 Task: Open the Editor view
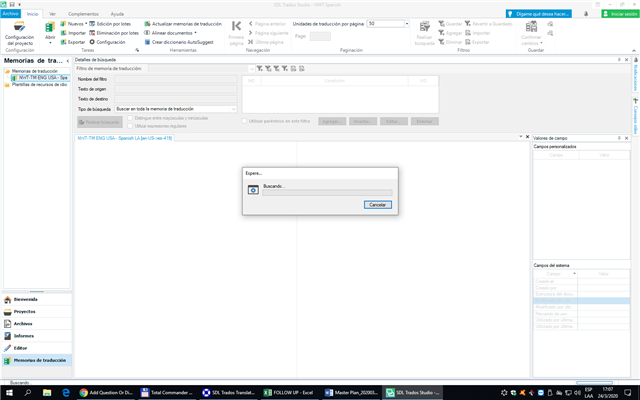[x=37, y=348]
